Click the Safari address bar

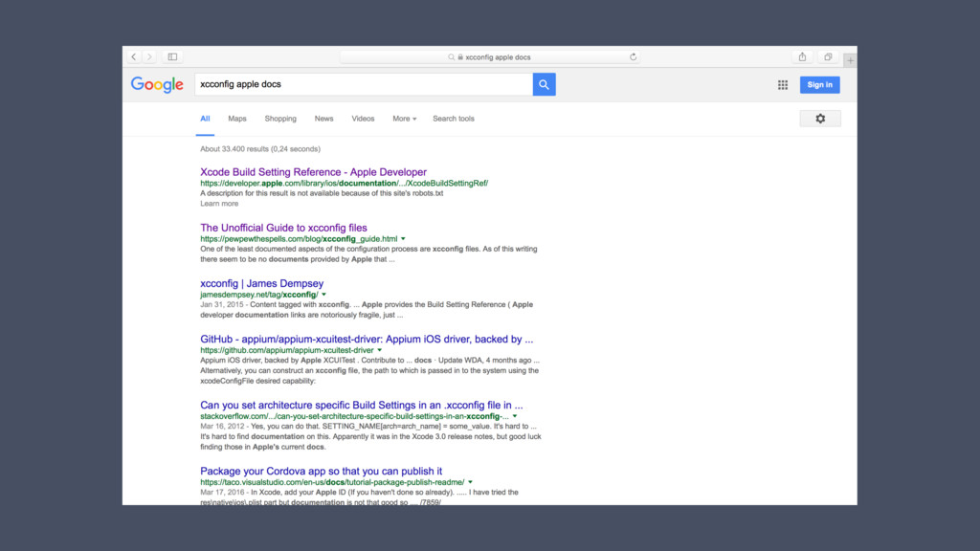point(489,56)
